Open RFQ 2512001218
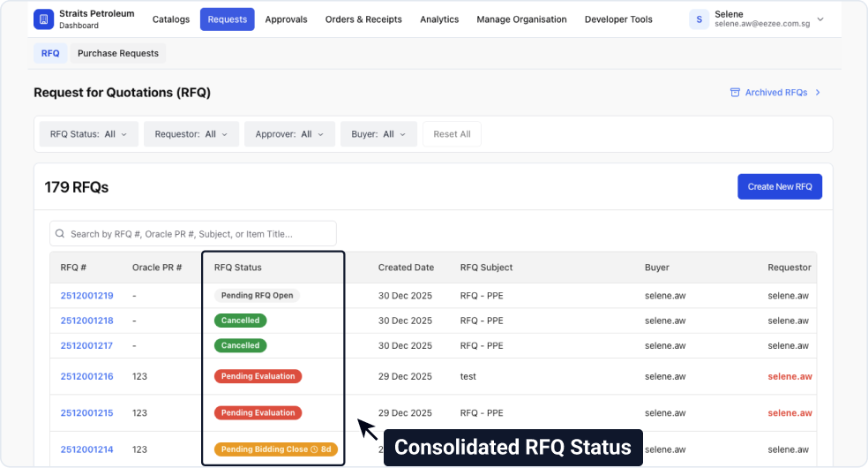868x468 pixels. point(87,321)
